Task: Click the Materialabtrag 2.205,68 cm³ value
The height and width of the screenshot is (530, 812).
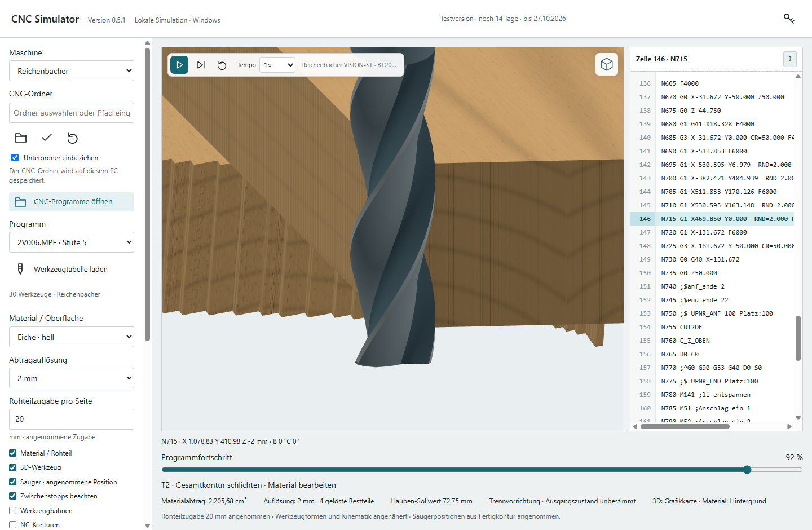Action: [204, 501]
